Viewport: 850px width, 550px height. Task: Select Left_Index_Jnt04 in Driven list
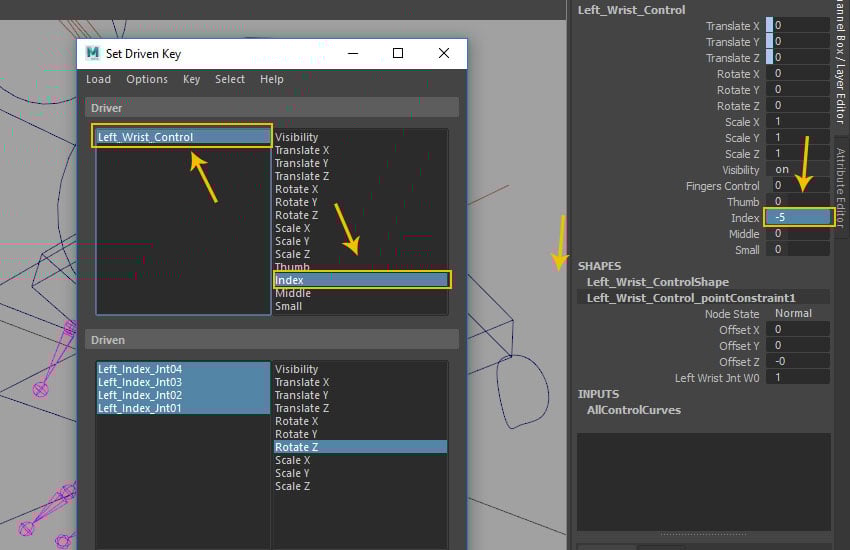(x=140, y=369)
